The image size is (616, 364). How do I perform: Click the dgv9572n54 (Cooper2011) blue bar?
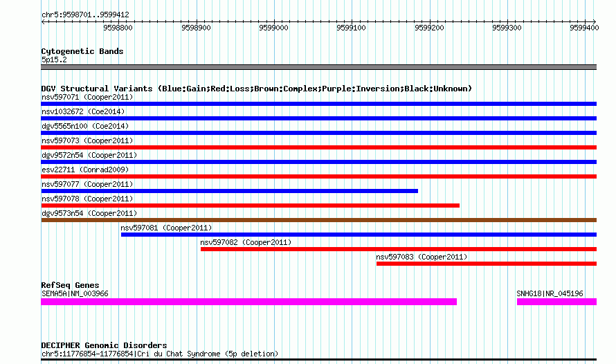point(318,162)
